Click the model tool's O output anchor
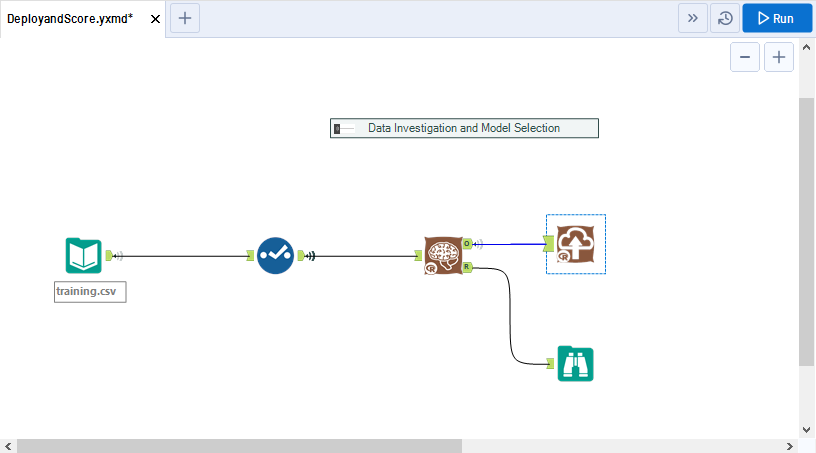The width and height of the screenshot is (816, 453). (x=467, y=243)
